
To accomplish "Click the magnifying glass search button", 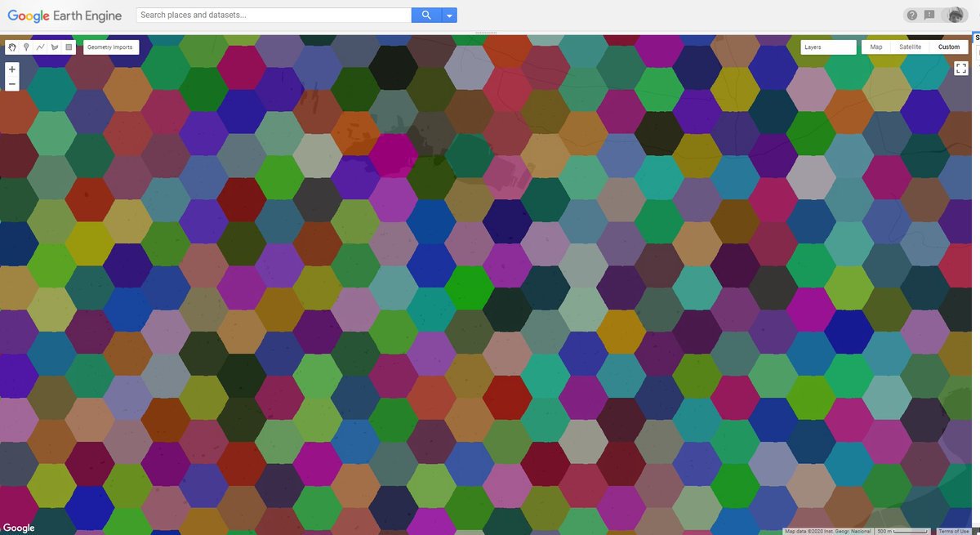I will click(x=425, y=15).
